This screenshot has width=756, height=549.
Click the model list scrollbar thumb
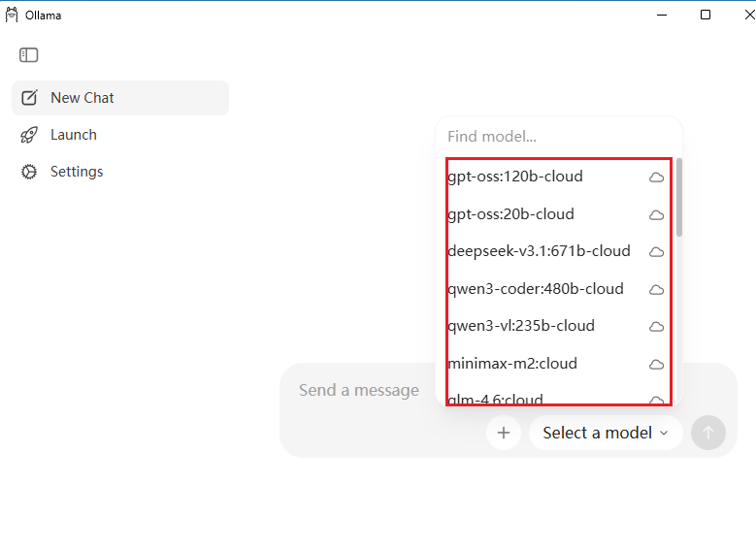[x=679, y=197]
